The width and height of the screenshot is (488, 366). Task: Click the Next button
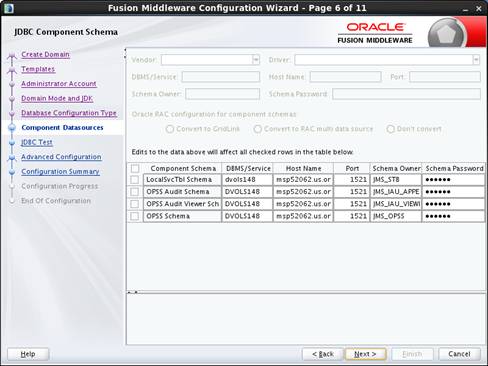pos(365,354)
